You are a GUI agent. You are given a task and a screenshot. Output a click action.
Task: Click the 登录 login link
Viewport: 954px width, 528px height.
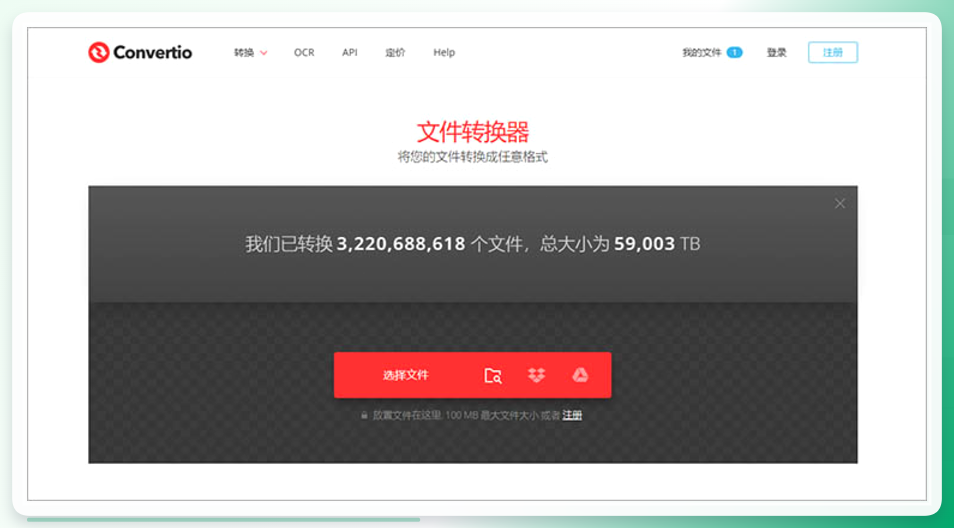click(x=776, y=53)
